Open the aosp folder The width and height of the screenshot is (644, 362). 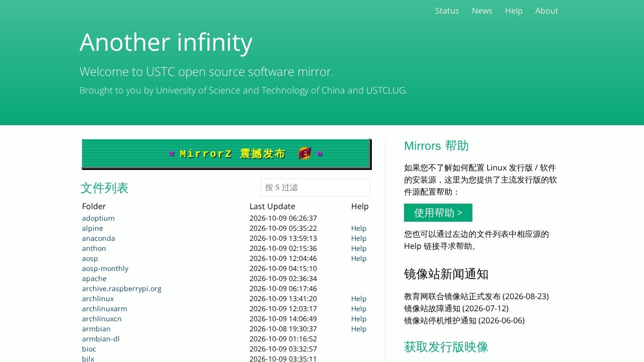tap(90, 258)
